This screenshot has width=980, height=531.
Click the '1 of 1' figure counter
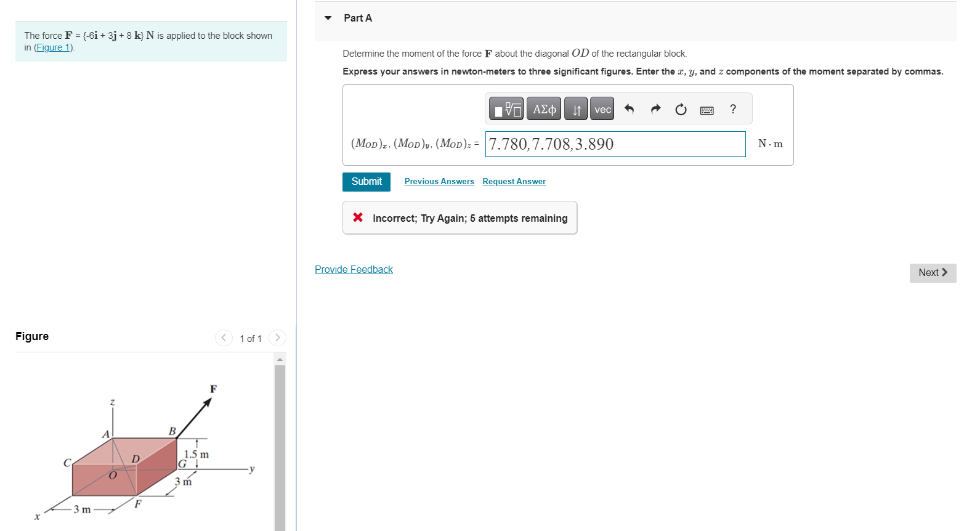[251, 338]
